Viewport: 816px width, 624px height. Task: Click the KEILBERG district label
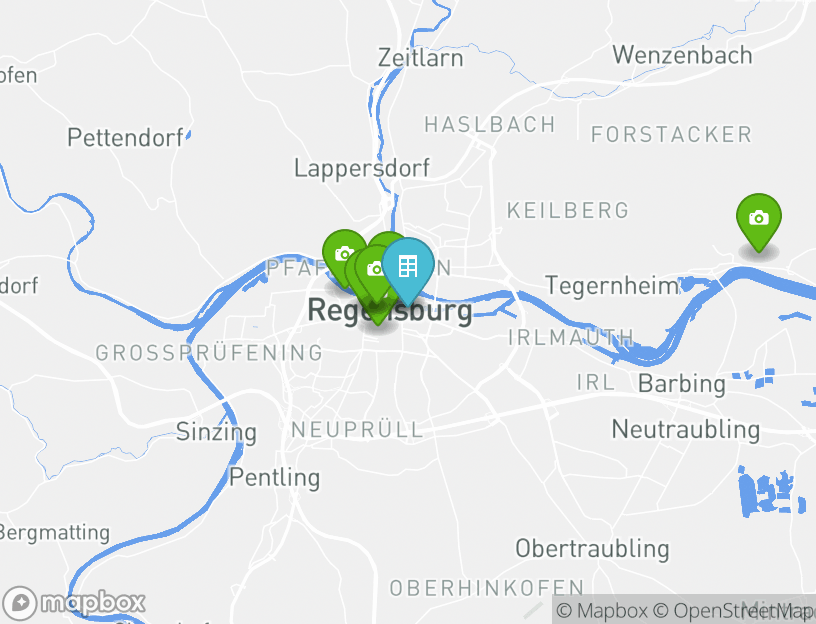pos(568,211)
